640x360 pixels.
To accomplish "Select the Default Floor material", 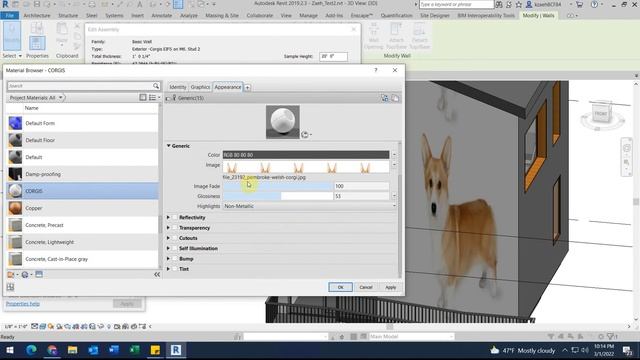I will (x=82, y=140).
